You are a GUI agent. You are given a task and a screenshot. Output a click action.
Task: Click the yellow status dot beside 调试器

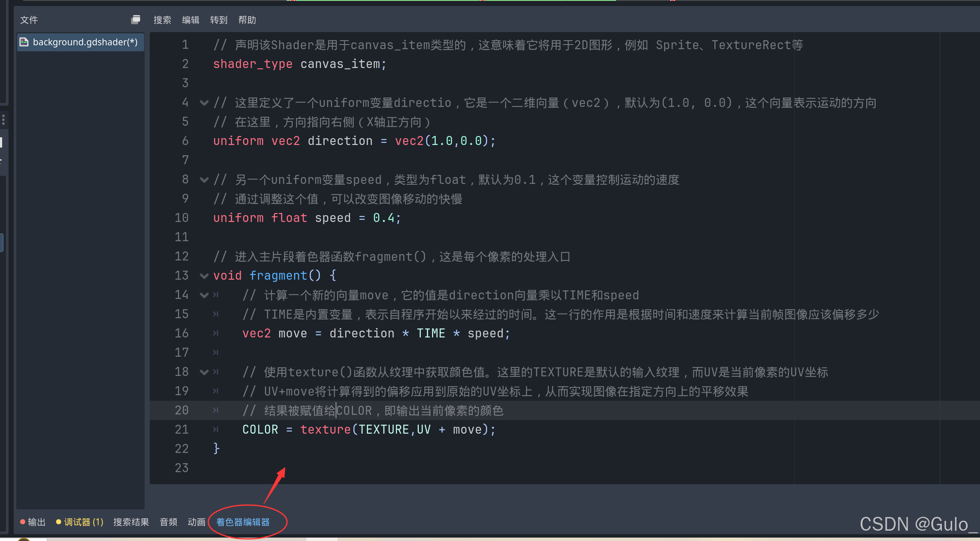(59, 522)
